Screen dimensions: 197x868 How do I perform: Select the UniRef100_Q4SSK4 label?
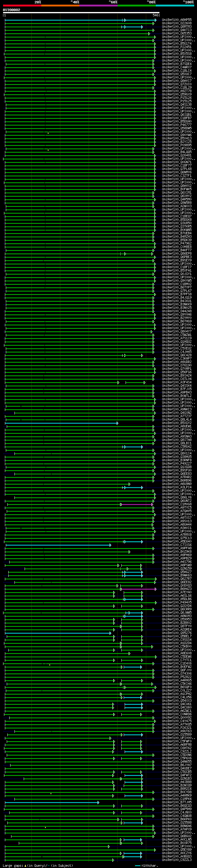pos(177,386)
